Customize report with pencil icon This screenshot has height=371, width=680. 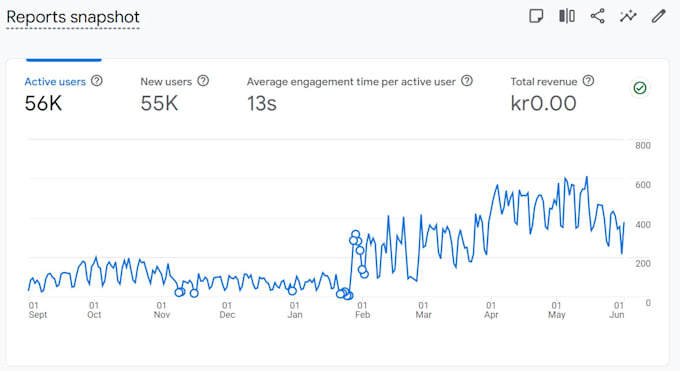point(659,16)
